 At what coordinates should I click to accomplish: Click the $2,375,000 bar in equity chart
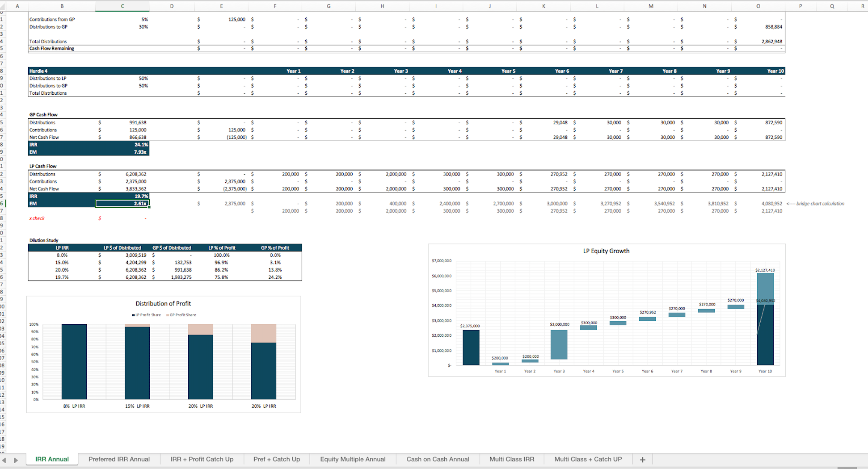(x=471, y=348)
